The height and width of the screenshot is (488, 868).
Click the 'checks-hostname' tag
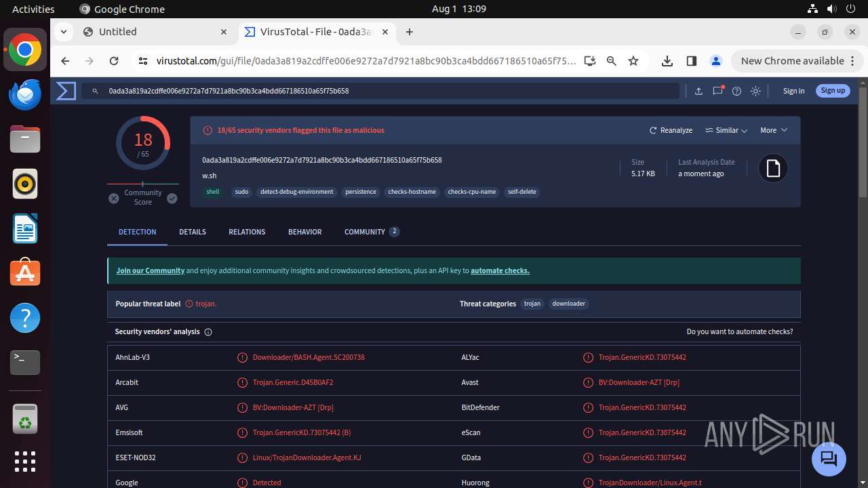[x=412, y=192]
